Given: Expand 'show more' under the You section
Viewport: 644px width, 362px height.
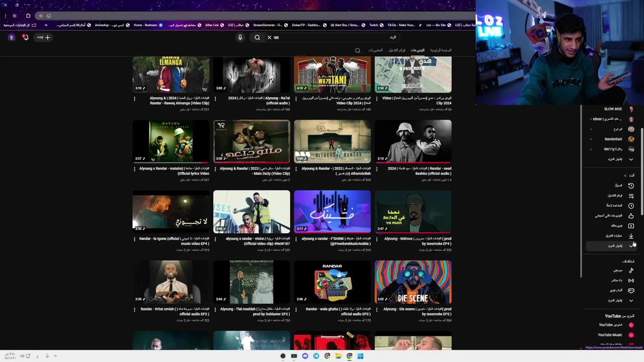Looking at the screenshot, I should coord(611,246).
